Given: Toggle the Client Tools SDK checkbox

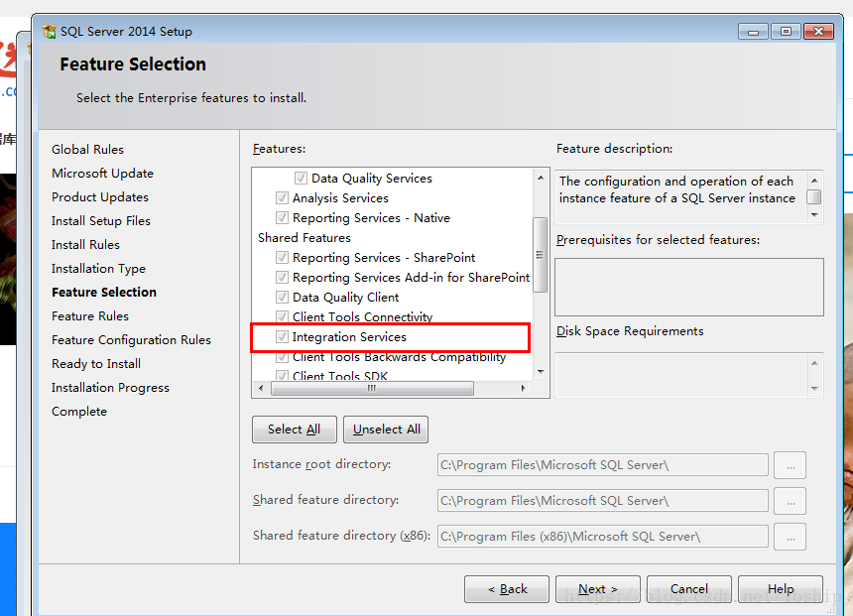Looking at the screenshot, I should tap(282, 376).
